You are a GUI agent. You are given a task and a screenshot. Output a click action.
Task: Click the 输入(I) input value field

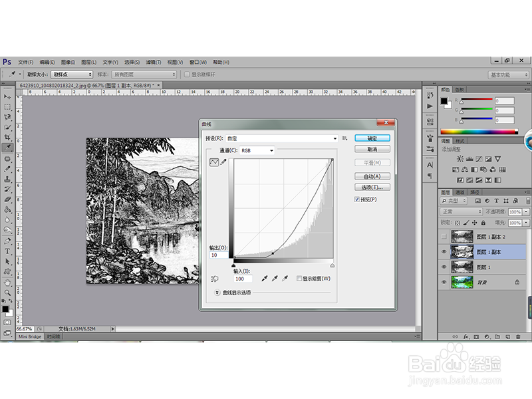[x=243, y=279]
